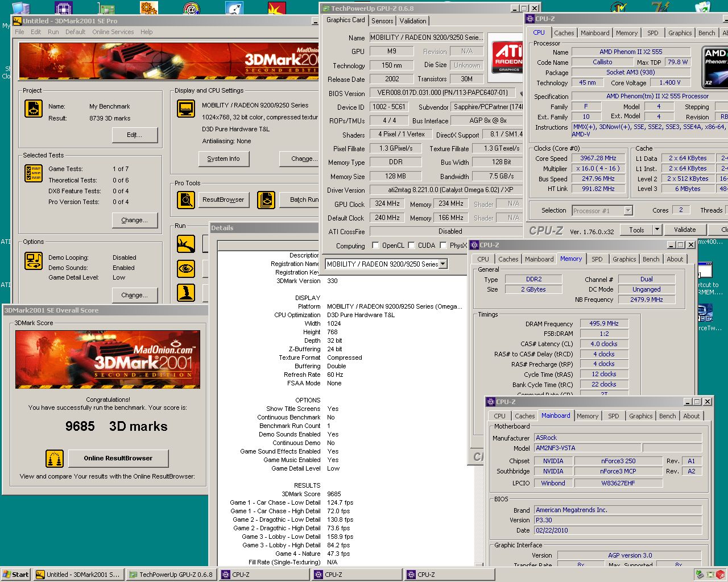Click the System Info button

(x=224, y=159)
